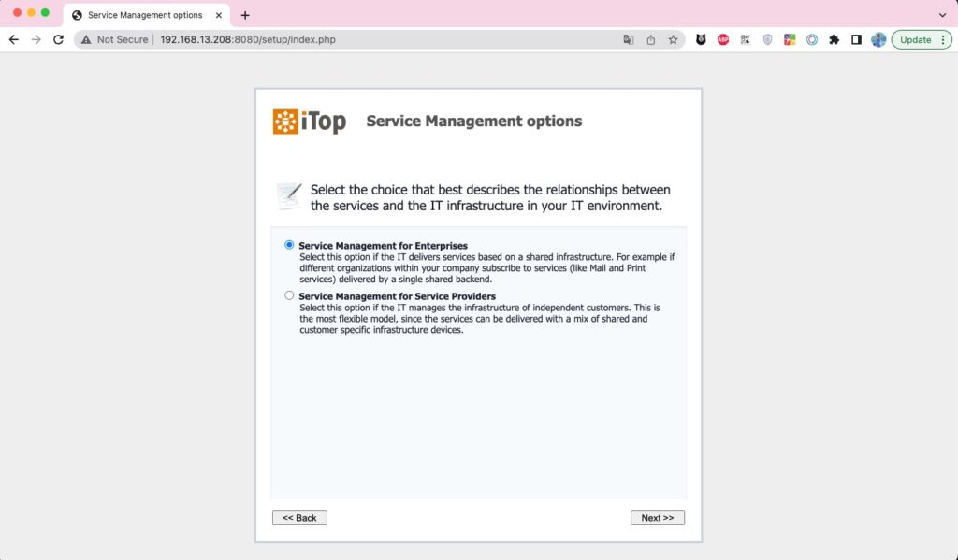The width and height of the screenshot is (958, 560).
Task: Click the globe favicon in the tab
Action: tap(77, 15)
